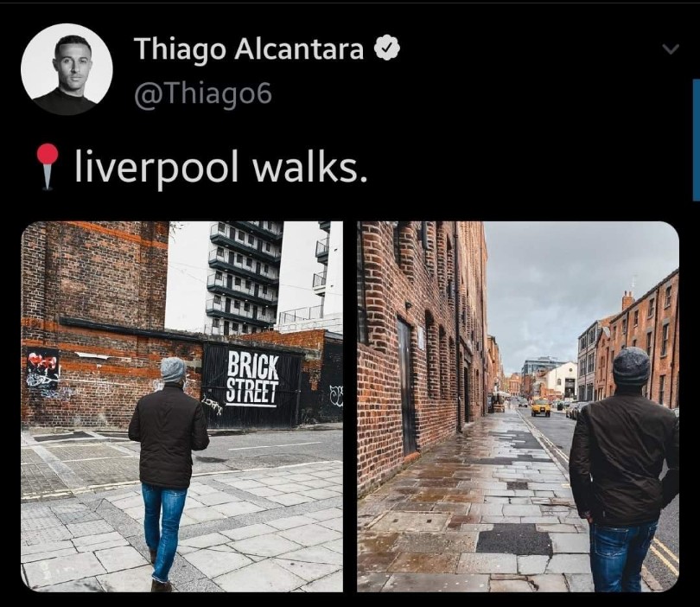Click the red pin emoji in tweet

tap(48, 167)
